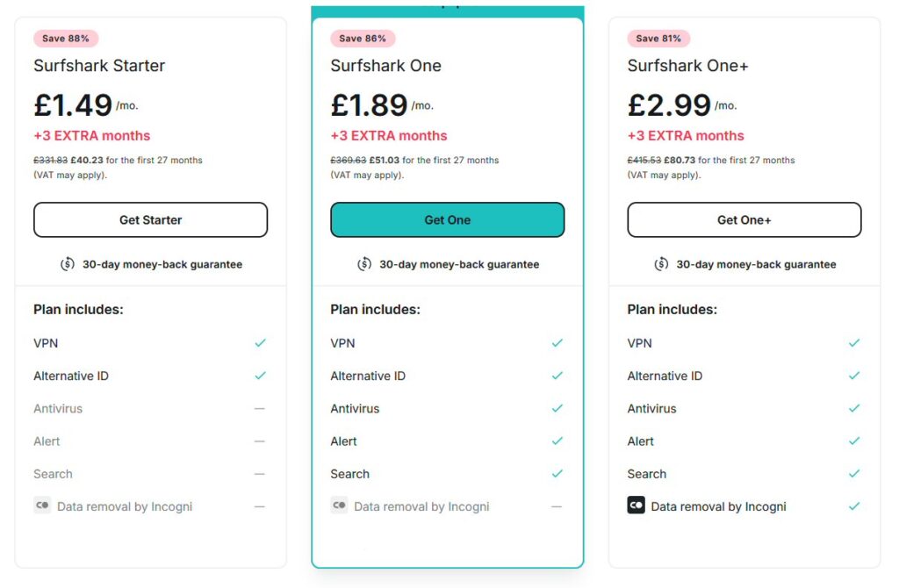Click Data removal checkmark in One+ plan

tap(854, 506)
